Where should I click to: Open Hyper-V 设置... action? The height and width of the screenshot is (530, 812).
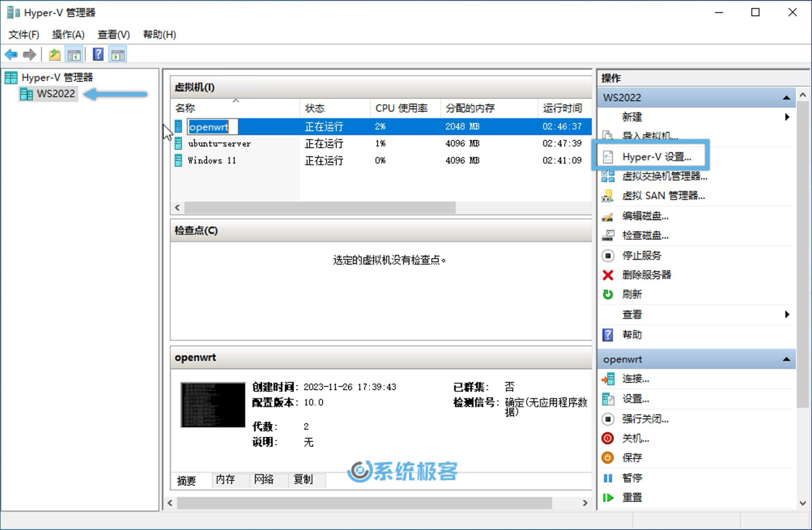point(657,157)
